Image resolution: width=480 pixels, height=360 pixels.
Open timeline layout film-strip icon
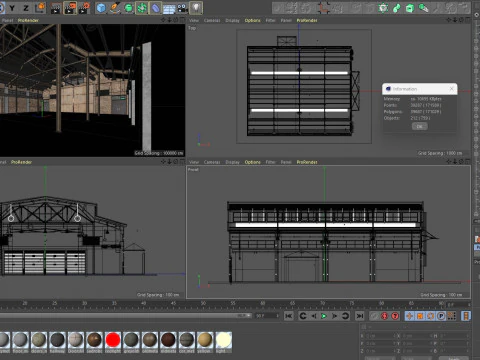coord(466,316)
